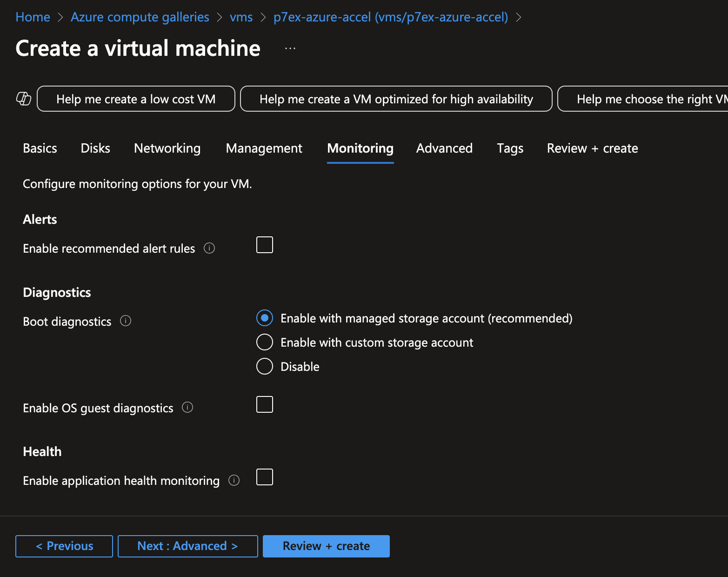Screen dimensions: 728x577
Task: Go back with the Previous button
Action: coord(64,546)
